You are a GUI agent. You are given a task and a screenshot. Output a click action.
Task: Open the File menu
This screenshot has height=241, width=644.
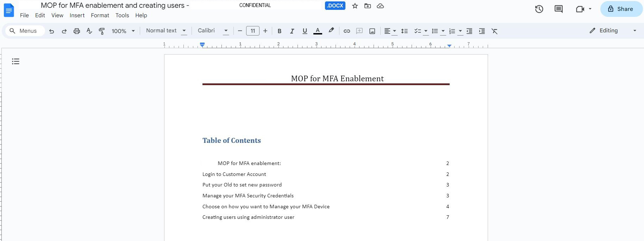click(x=24, y=15)
